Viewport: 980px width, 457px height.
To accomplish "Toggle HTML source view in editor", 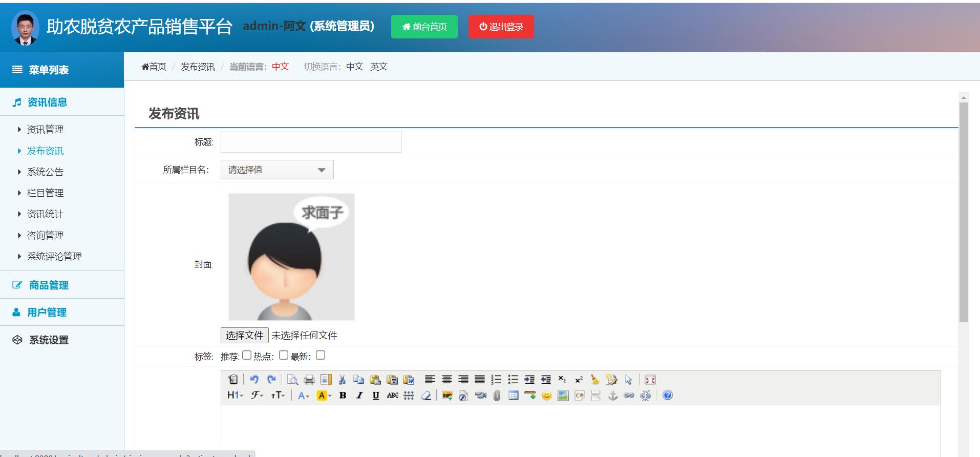I will (x=233, y=380).
